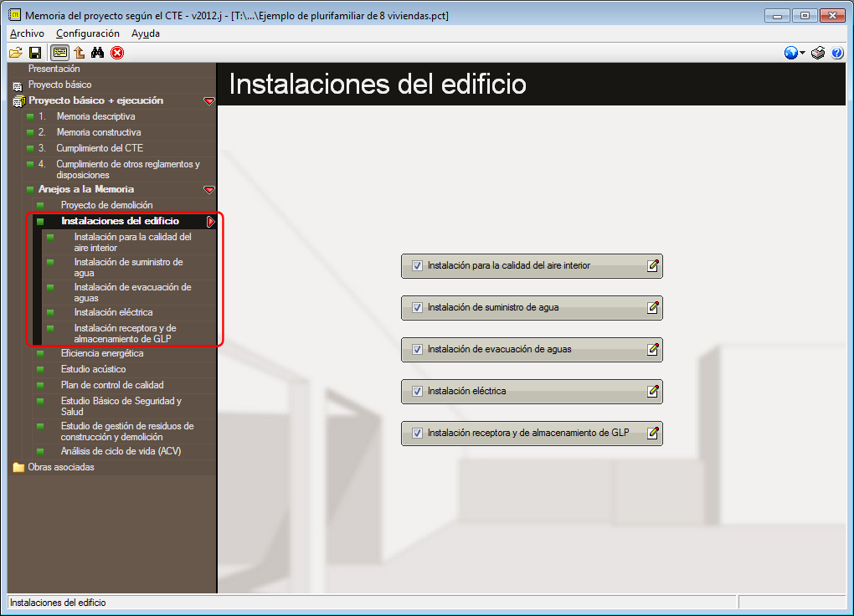Select Estudio Básico de Seguridad y Salud
This screenshot has width=854, height=616.
(121, 406)
